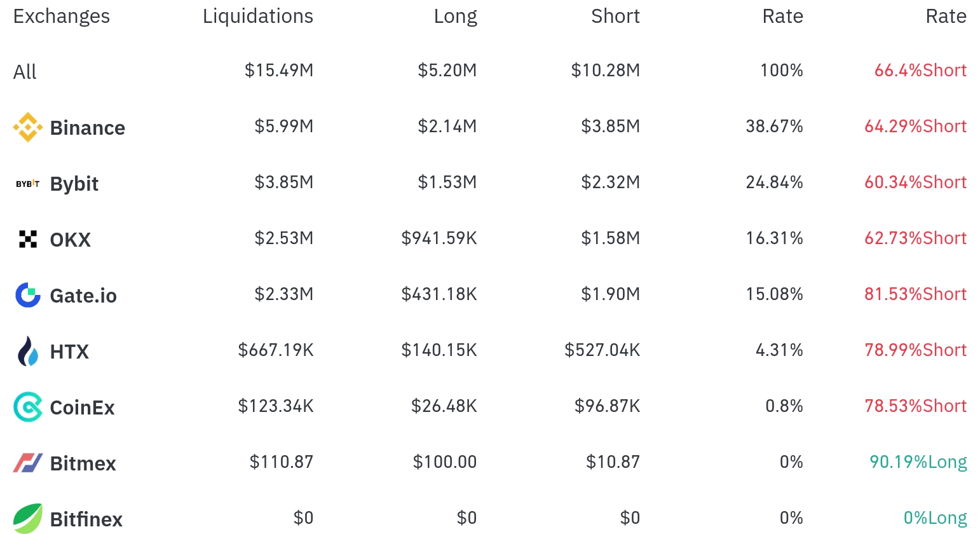Click the Bybit logo icon

pos(28,184)
